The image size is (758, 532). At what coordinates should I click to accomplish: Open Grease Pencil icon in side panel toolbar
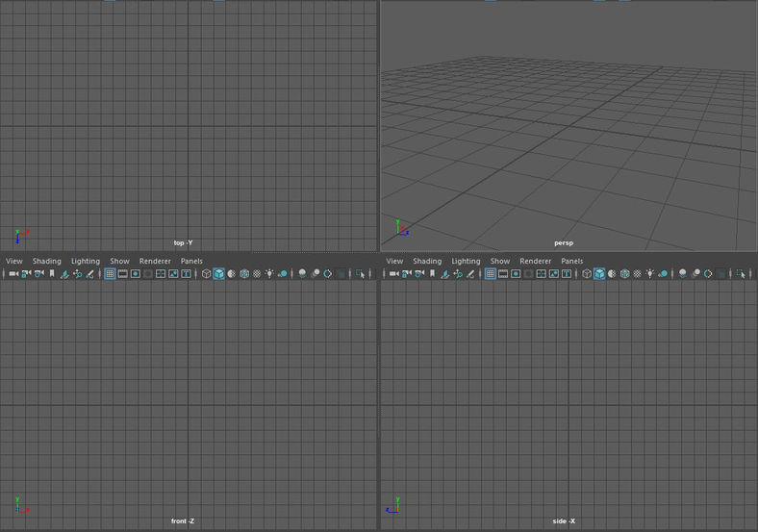click(x=470, y=274)
